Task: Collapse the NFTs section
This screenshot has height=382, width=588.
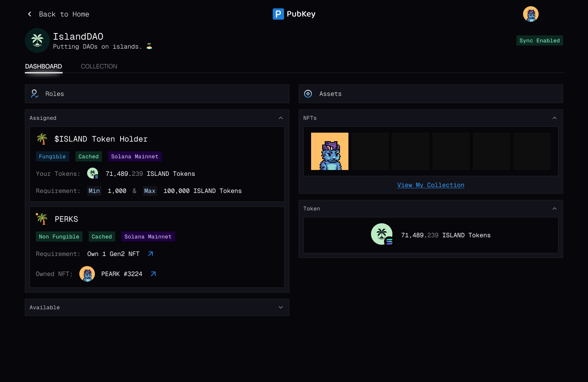Action: tap(555, 118)
